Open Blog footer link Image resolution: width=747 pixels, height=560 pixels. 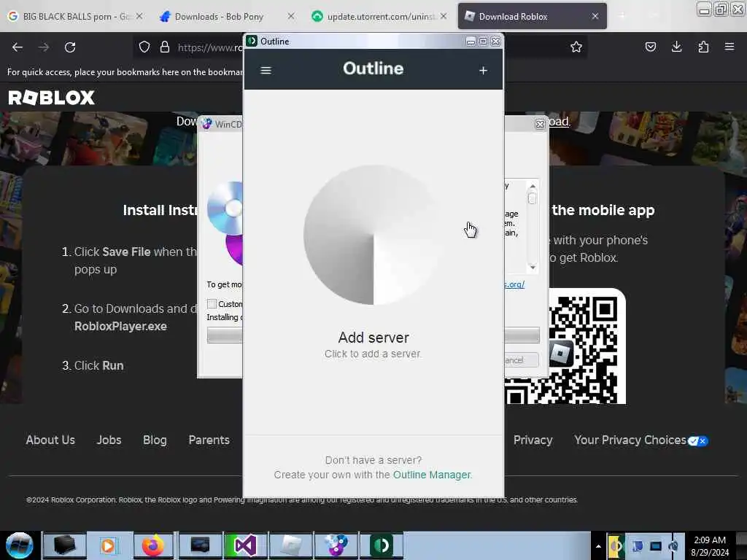(155, 440)
